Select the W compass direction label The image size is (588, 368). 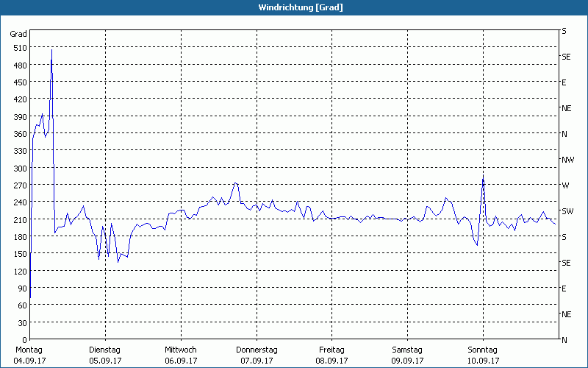point(565,185)
